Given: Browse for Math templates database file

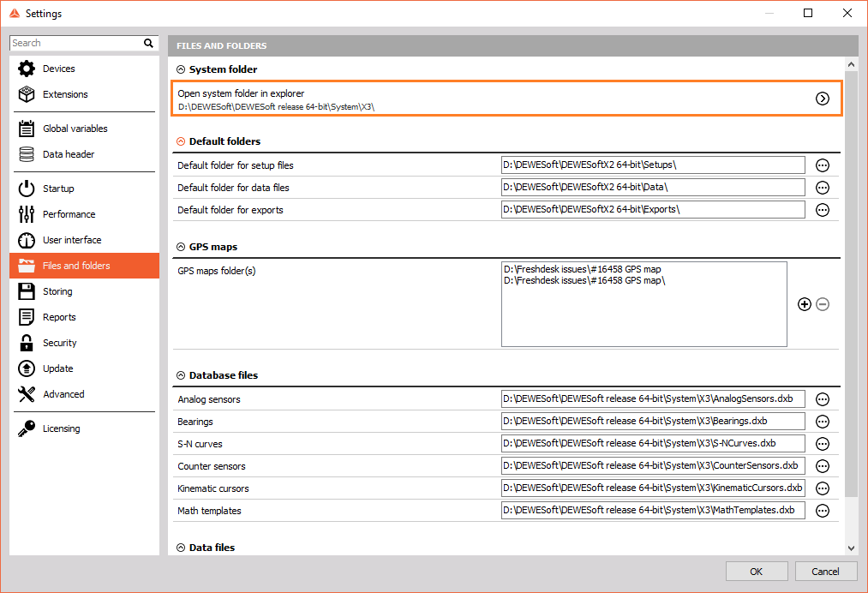Looking at the screenshot, I should pos(823,511).
